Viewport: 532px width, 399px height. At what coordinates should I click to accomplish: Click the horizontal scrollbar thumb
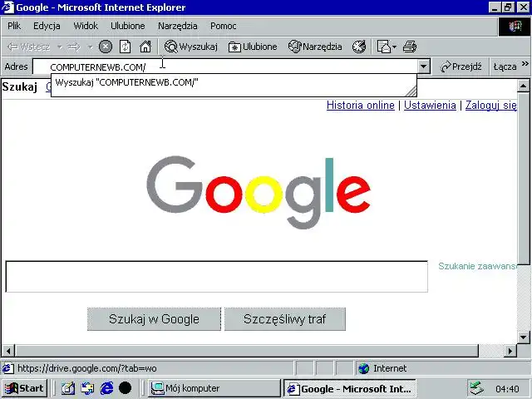click(247, 351)
